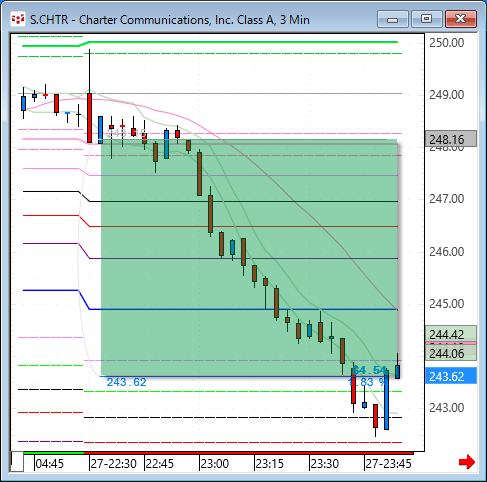Click the red scroll-forward arrow
Viewport: 487px width, 482px height.
coord(467,462)
